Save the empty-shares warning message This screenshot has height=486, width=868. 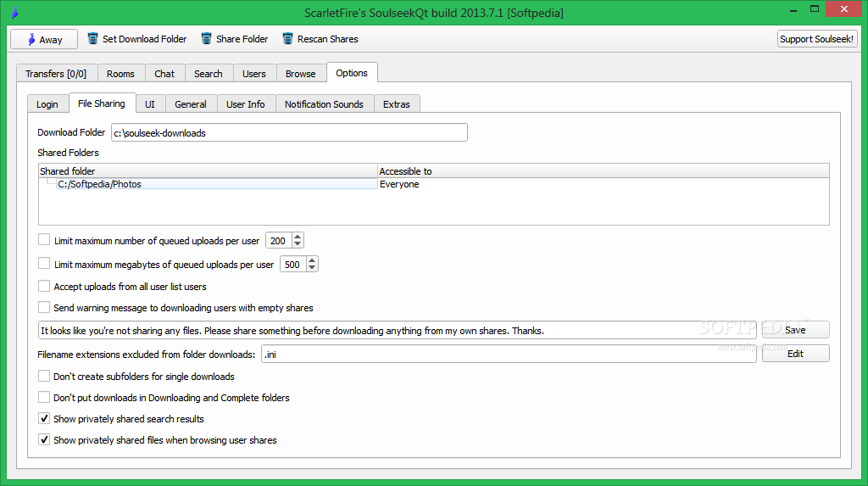795,330
